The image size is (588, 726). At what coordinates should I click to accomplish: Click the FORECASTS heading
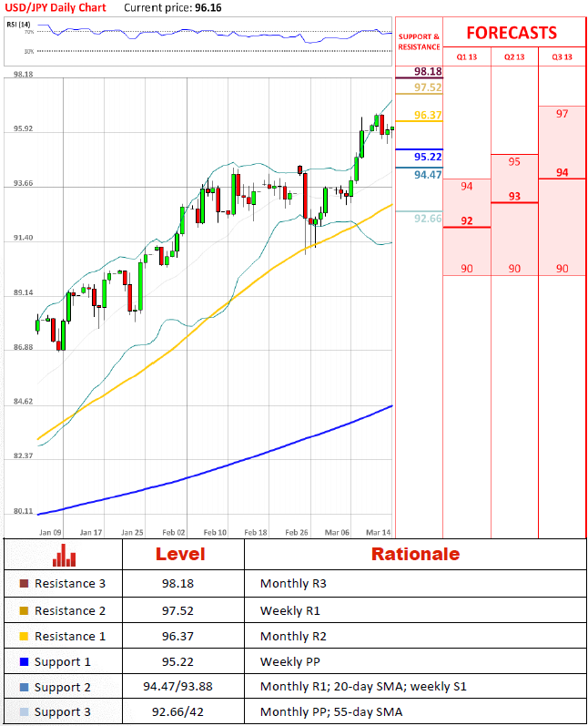[512, 33]
